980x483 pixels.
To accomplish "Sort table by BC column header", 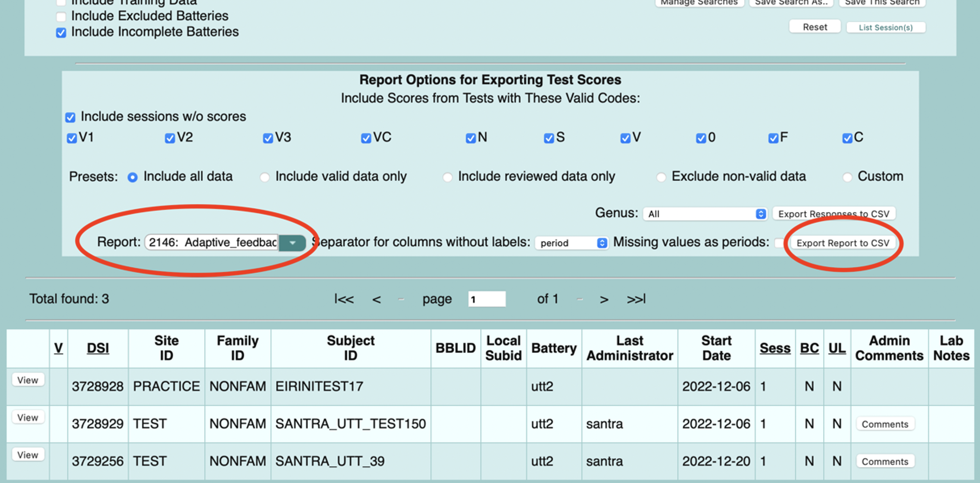I will click(809, 348).
